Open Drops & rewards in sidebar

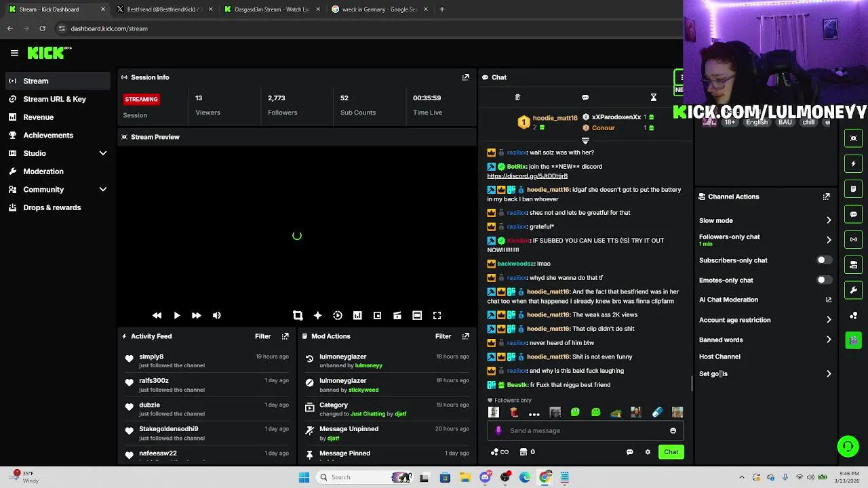(57, 207)
